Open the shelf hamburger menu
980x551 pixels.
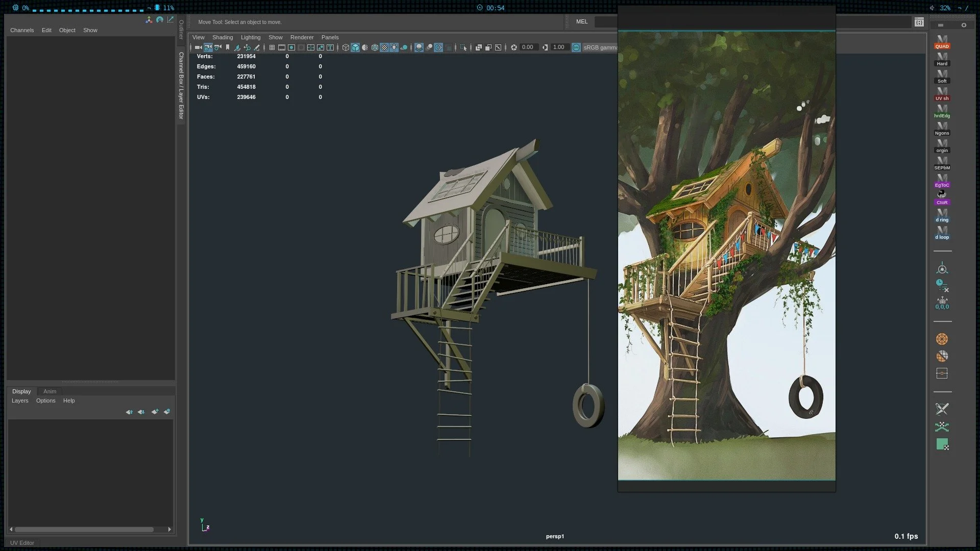pyautogui.click(x=941, y=25)
